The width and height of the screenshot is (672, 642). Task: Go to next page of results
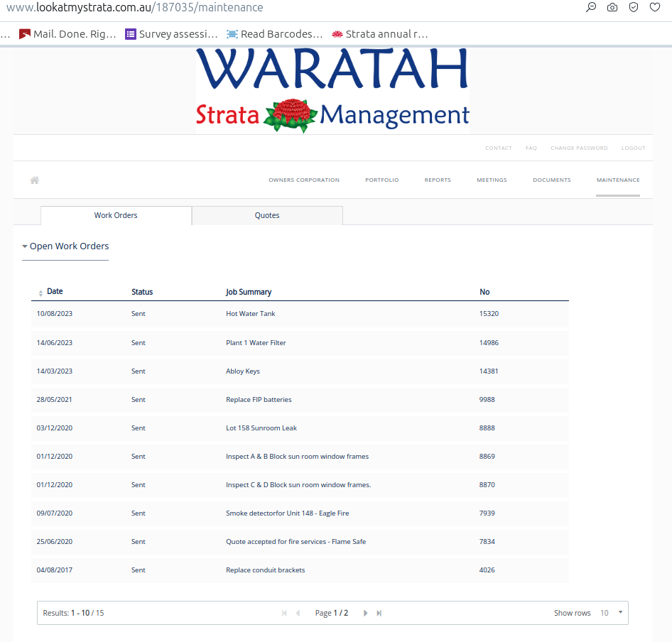pos(365,613)
